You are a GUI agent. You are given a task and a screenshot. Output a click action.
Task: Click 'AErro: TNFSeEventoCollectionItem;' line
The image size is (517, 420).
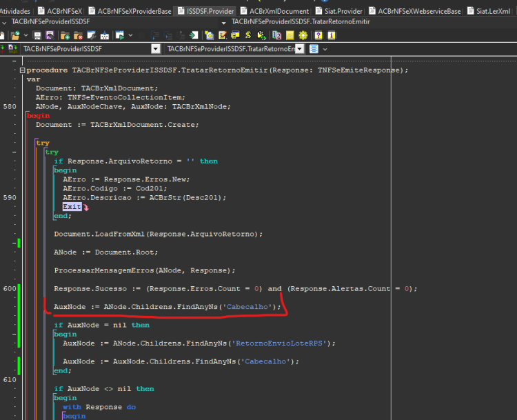(110, 97)
